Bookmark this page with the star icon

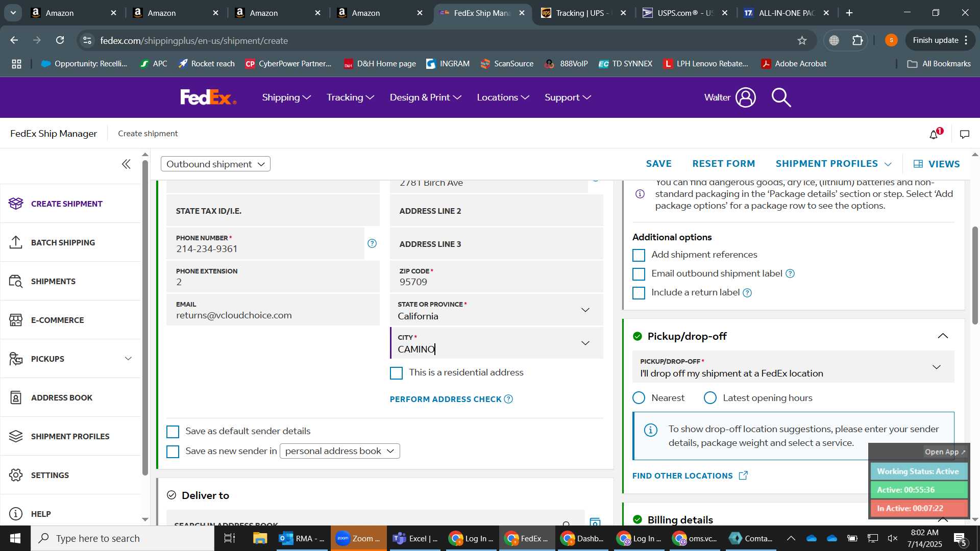[802, 40]
